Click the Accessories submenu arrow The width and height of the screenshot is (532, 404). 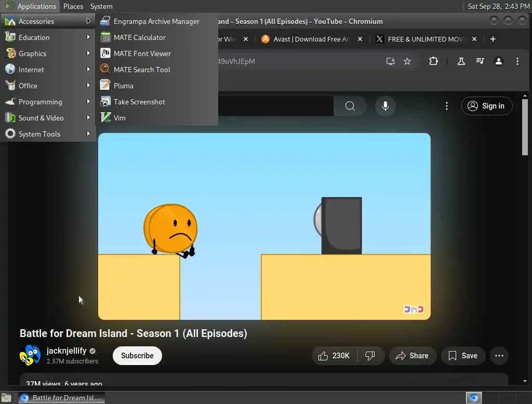point(88,21)
